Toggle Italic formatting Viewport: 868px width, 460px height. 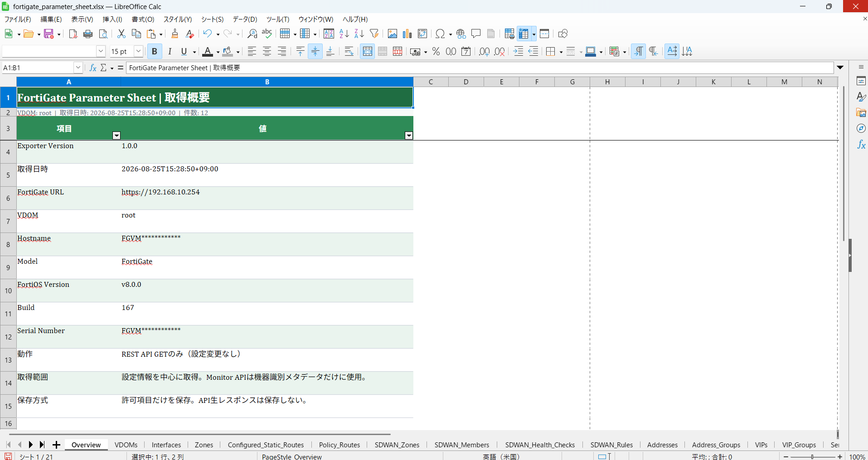170,52
